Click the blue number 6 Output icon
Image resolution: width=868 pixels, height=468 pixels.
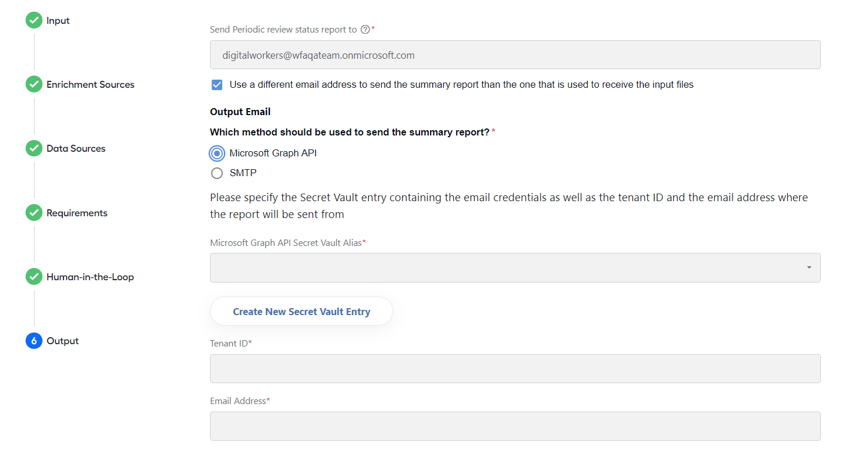point(34,341)
